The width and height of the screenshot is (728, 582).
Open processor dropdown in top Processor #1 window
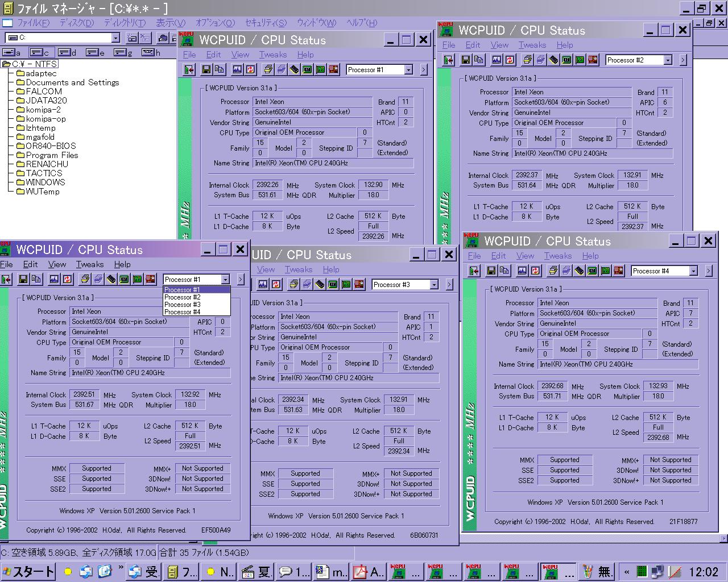point(408,69)
